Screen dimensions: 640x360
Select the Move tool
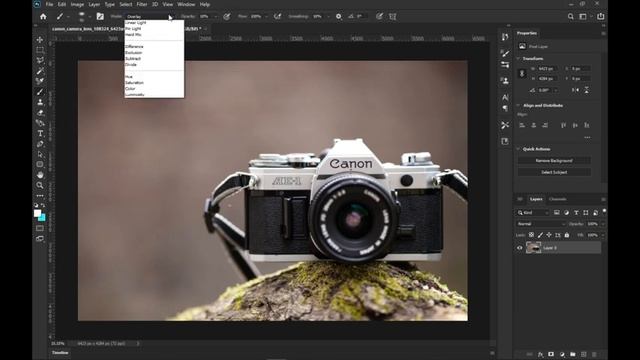[40, 40]
